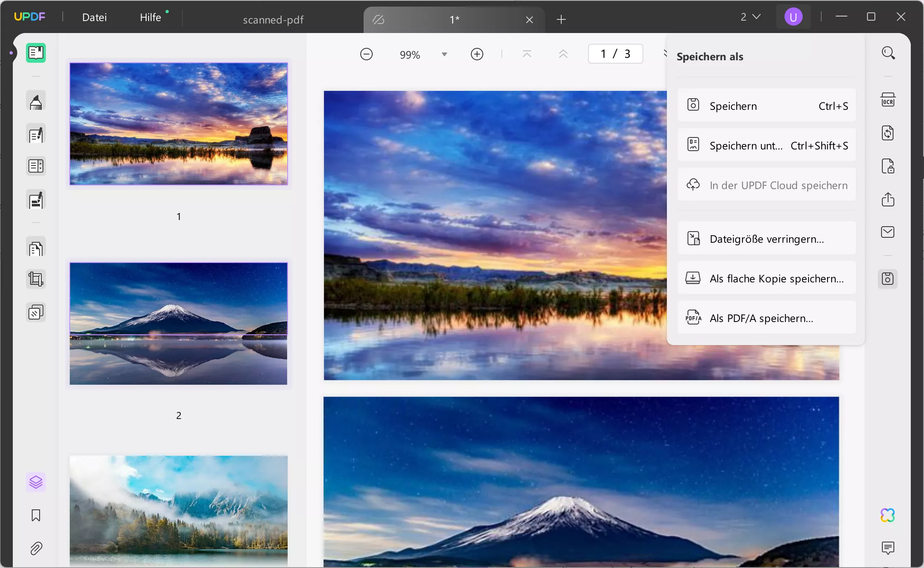Select the Comment highlighter tool
Viewport: 924px width, 568px height.
click(36, 101)
